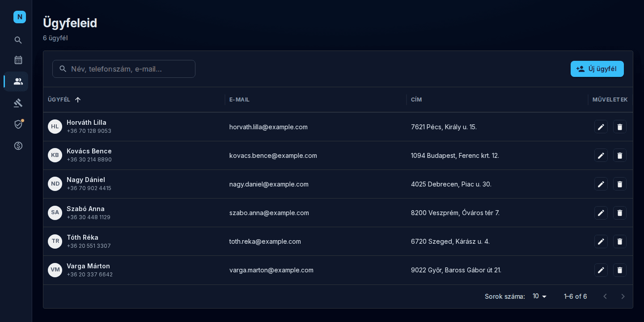Delete the Varga Márton client
644x322 pixels.
pos(620,270)
